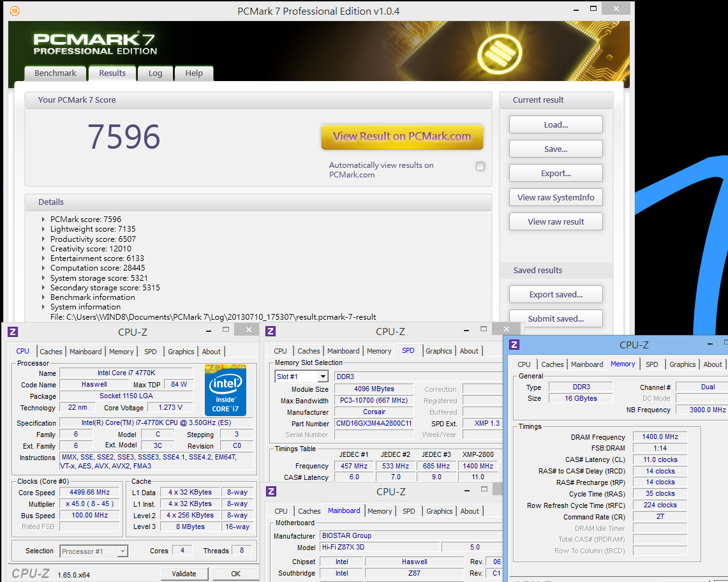Open the Processor #1 selection dropdown
Screen dimensions: 728x582
[123, 551]
